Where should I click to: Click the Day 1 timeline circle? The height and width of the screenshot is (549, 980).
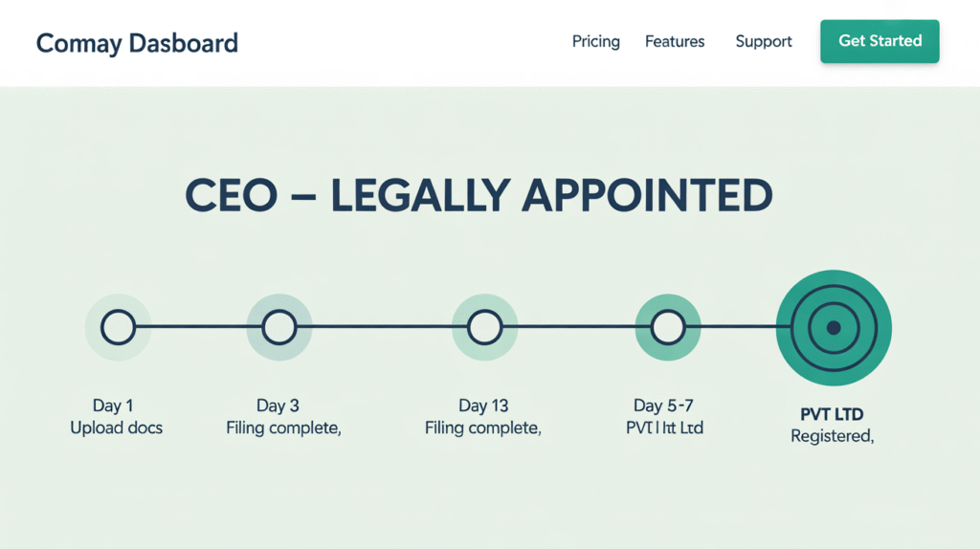coord(118,327)
